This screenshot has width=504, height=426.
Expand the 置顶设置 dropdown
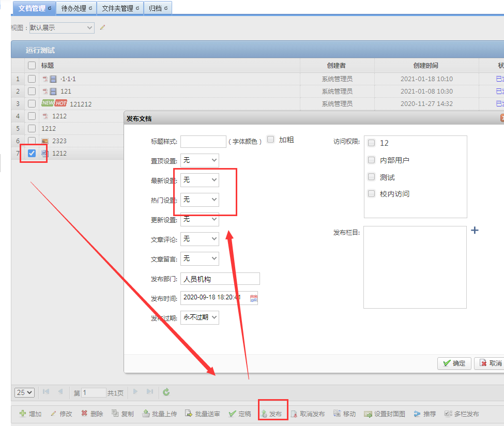pyautogui.click(x=200, y=161)
